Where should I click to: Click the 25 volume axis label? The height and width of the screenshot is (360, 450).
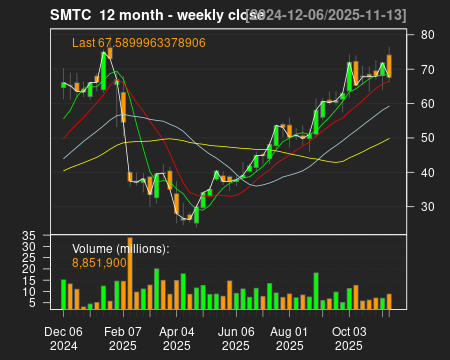(29, 258)
